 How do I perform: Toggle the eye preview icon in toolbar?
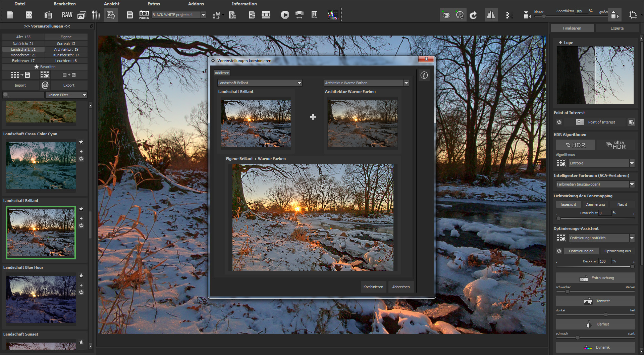(446, 15)
